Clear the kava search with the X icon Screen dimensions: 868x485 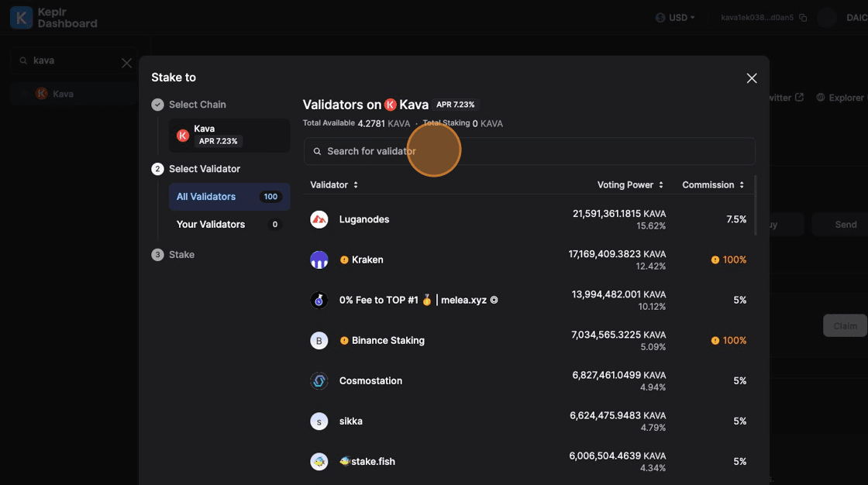126,63
